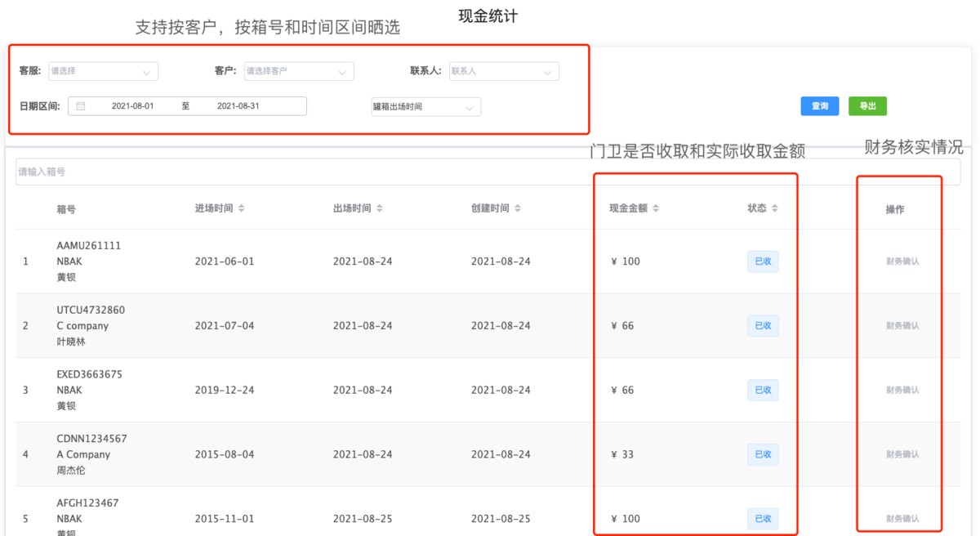Click 财务确认 for CDNN1234567 row
The height and width of the screenshot is (536, 980).
point(902,454)
